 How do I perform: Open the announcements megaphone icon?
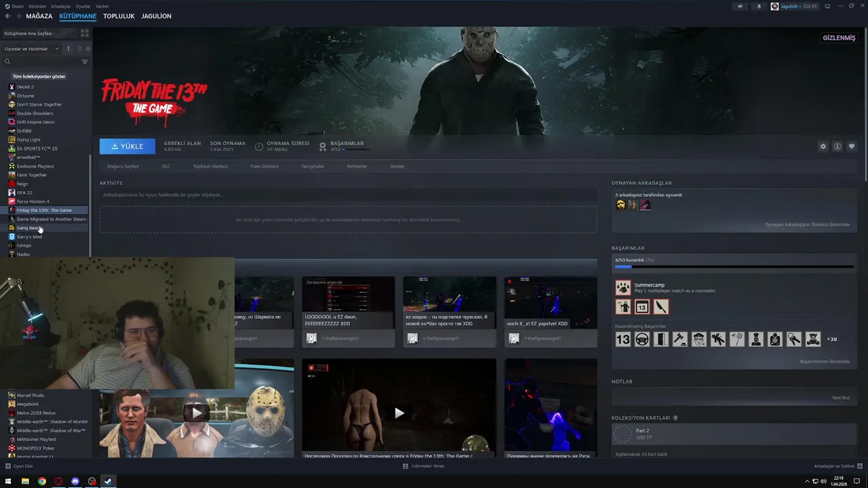[740, 6]
